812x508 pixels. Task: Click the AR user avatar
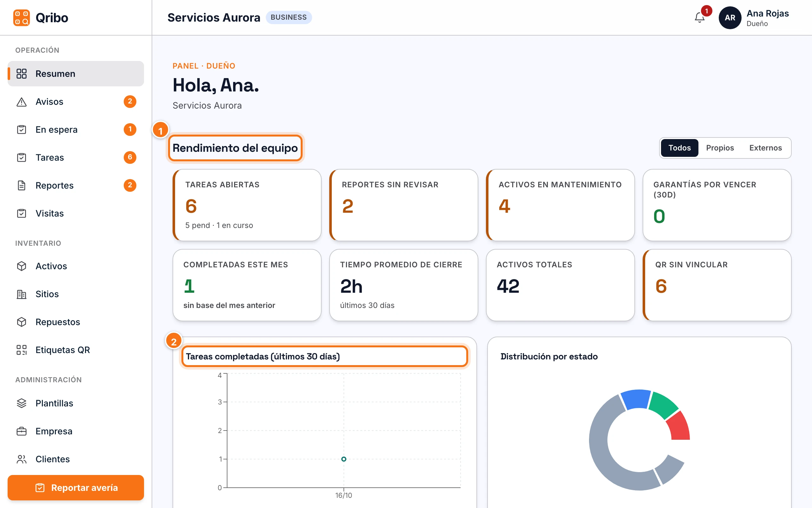(x=730, y=17)
